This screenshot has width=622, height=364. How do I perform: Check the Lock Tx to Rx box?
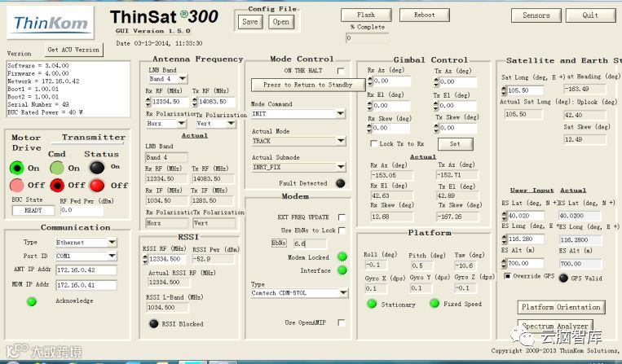[373, 143]
